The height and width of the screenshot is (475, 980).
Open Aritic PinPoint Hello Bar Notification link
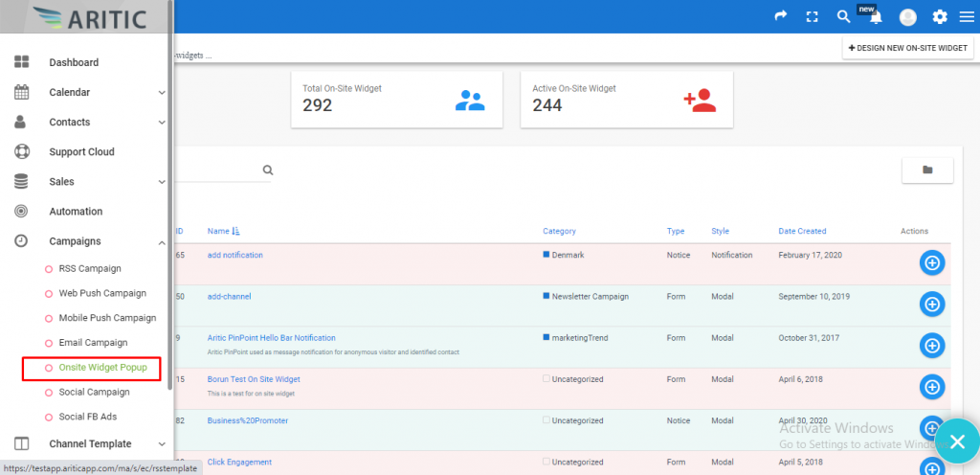pyautogui.click(x=271, y=337)
